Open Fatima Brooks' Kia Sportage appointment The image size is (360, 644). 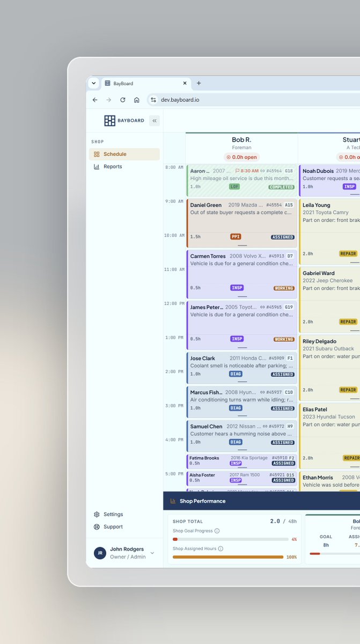[241, 461]
